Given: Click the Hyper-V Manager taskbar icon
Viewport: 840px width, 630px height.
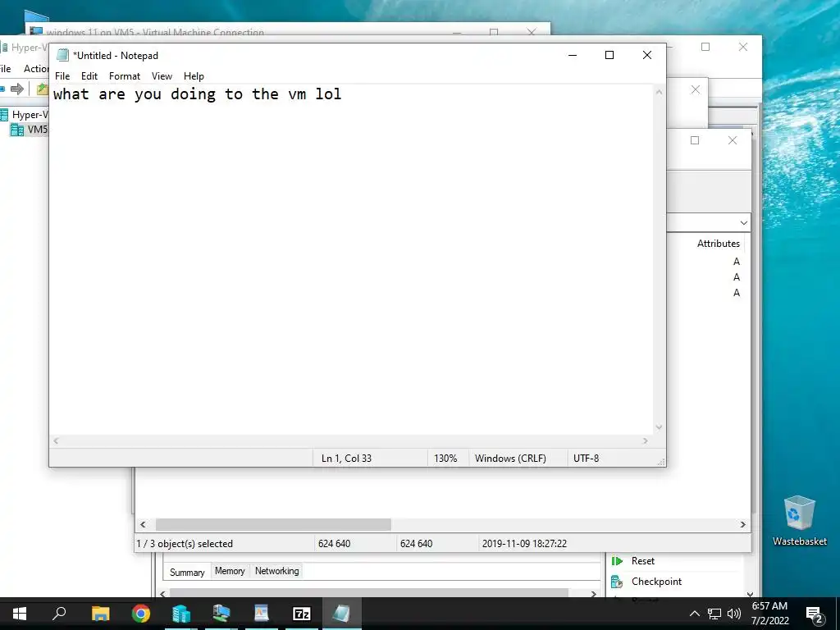Looking at the screenshot, I should [x=181, y=614].
